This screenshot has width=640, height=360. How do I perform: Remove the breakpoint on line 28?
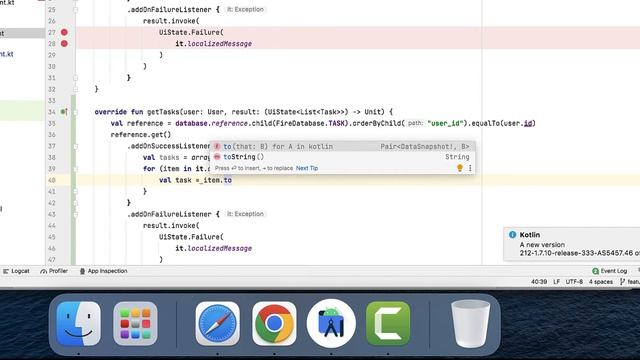coord(64,44)
